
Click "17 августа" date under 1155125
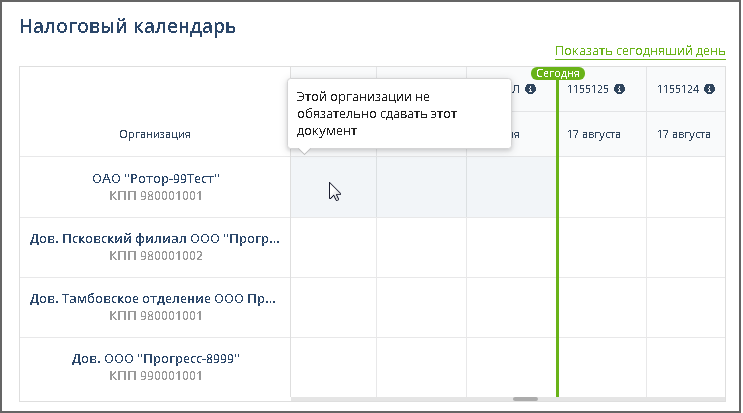point(594,134)
